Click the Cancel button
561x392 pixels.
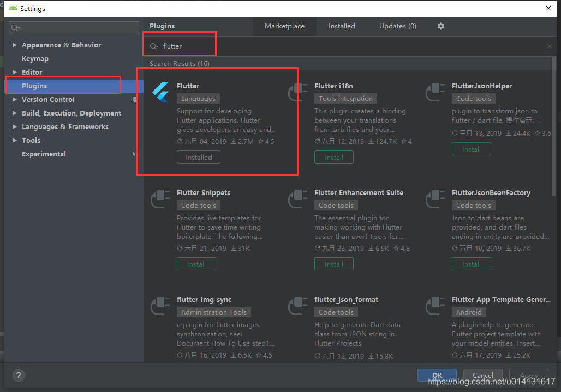pyautogui.click(x=482, y=375)
